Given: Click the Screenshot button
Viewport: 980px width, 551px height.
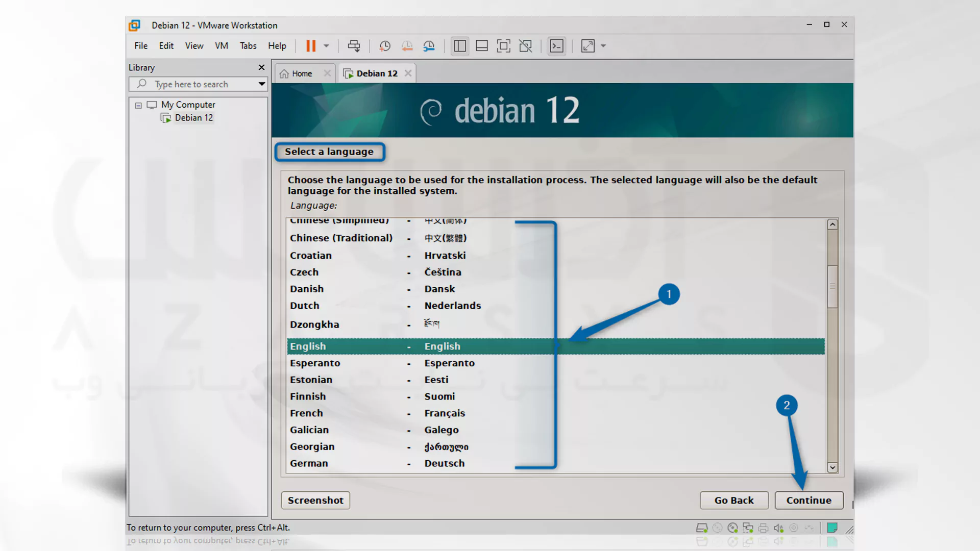Looking at the screenshot, I should pos(315,500).
